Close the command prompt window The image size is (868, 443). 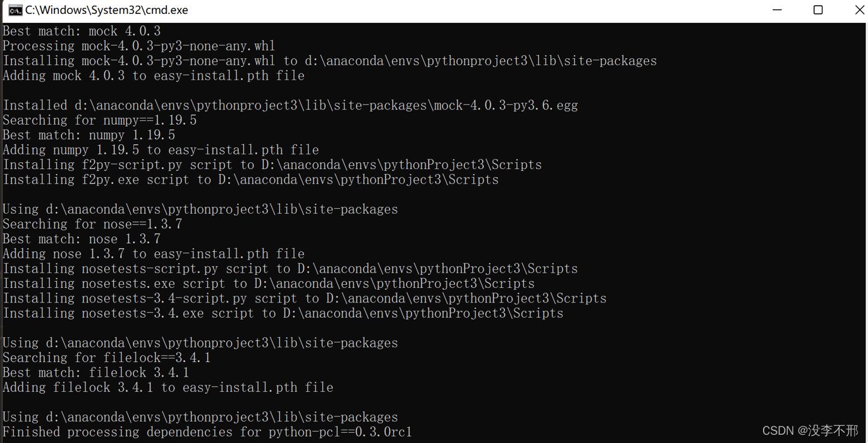[x=859, y=9]
